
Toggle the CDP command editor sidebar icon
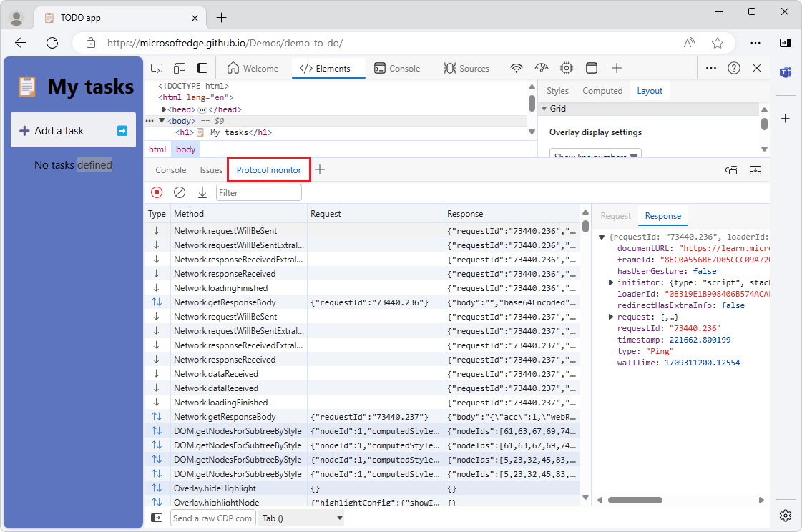click(x=157, y=518)
